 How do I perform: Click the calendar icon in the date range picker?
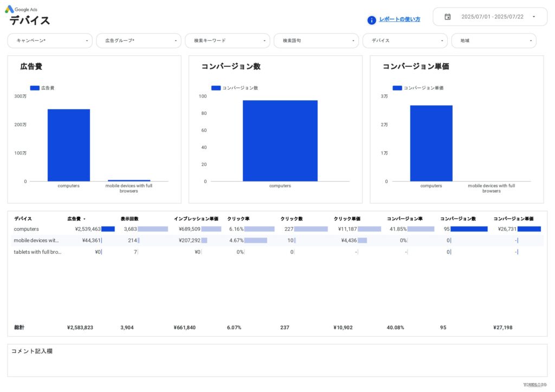447,17
